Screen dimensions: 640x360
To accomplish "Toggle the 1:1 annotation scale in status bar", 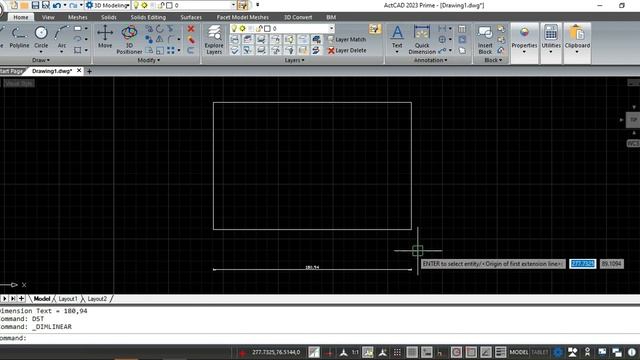I will tap(355, 352).
